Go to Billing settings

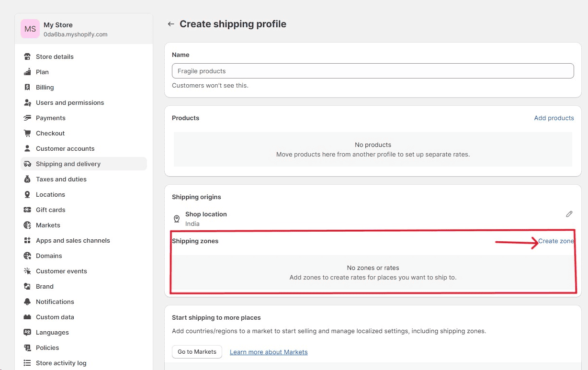click(84, 87)
